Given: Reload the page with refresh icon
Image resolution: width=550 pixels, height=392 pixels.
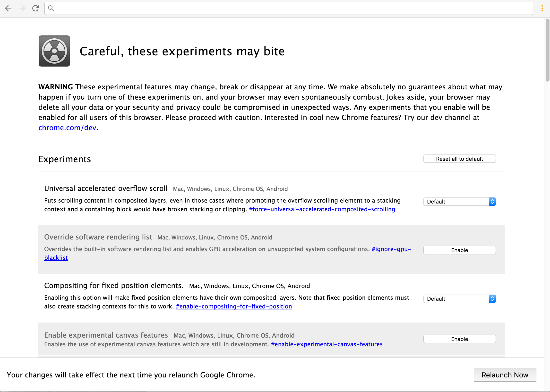Looking at the screenshot, I should coord(35,8).
